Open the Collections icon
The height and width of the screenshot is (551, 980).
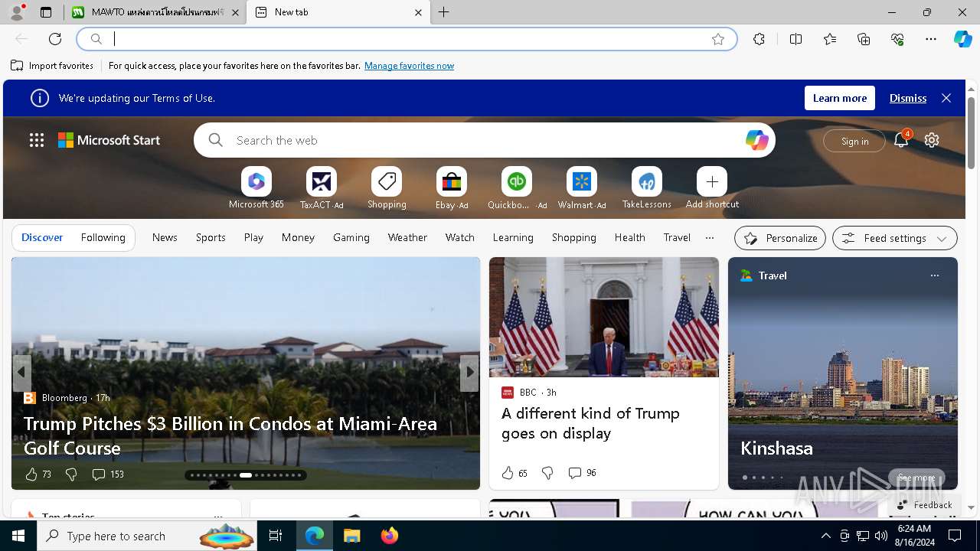tap(864, 39)
